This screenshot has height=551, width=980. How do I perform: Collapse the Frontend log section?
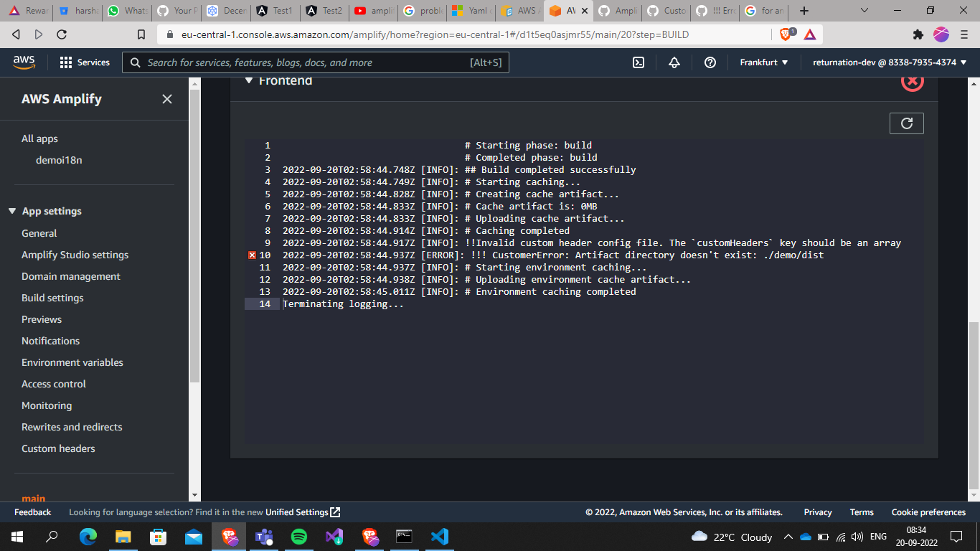click(x=249, y=80)
